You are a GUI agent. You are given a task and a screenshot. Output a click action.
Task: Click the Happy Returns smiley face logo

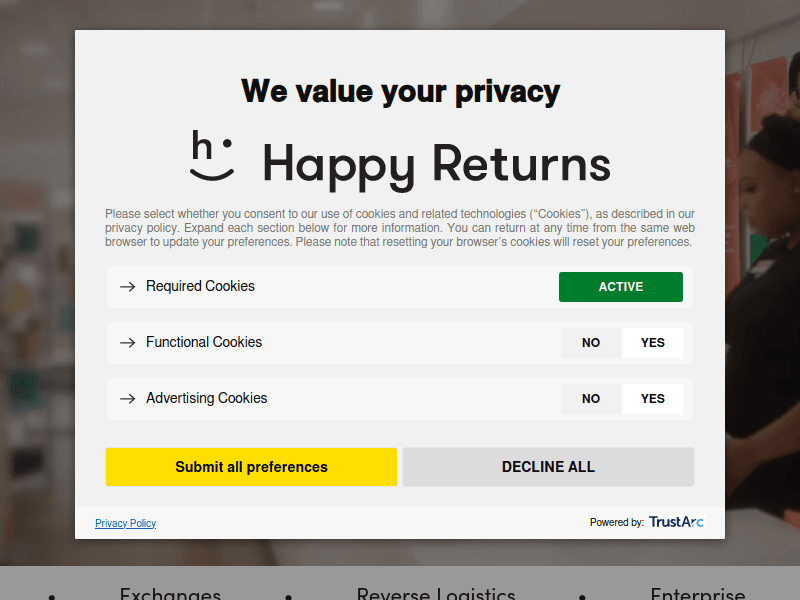point(212,156)
